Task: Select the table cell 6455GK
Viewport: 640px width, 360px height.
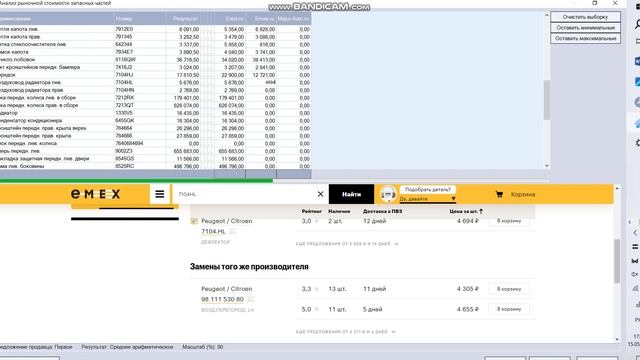Action: click(140, 120)
